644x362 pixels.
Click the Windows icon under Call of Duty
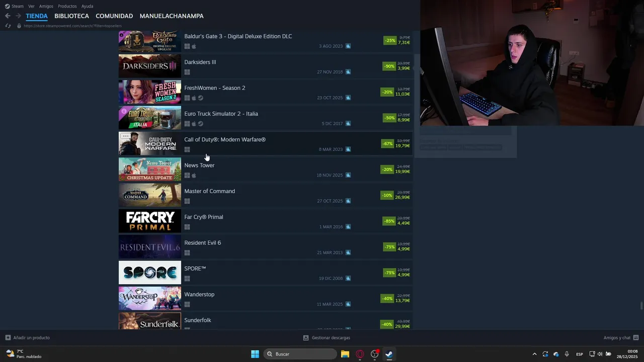[x=187, y=149]
